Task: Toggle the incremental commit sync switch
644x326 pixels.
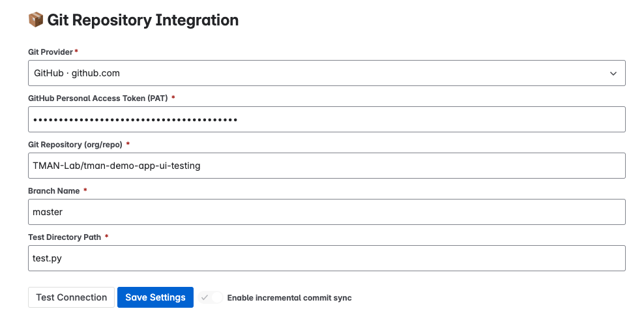Action: pos(211,297)
